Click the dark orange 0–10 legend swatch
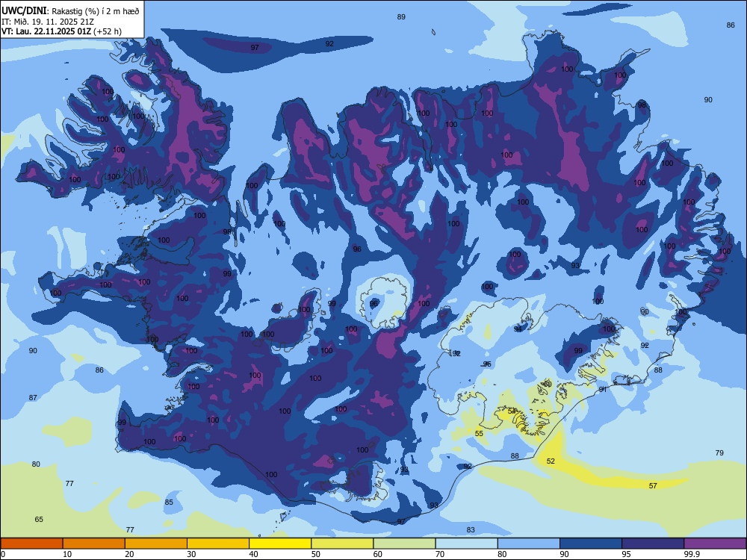 [31, 544]
